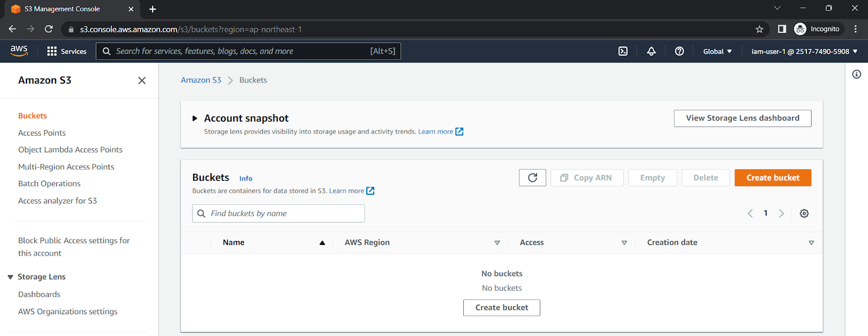Click the orange Create bucket button
The width and height of the screenshot is (868, 336).
(773, 177)
